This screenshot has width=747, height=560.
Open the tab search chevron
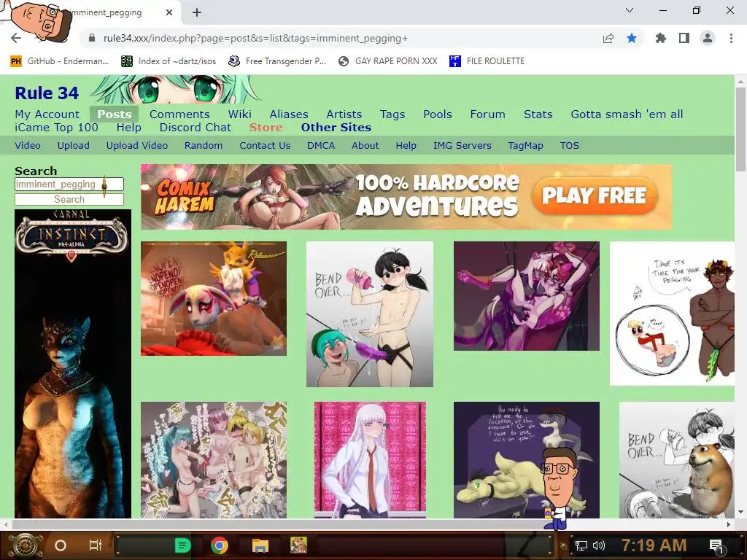tap(630, 10)
